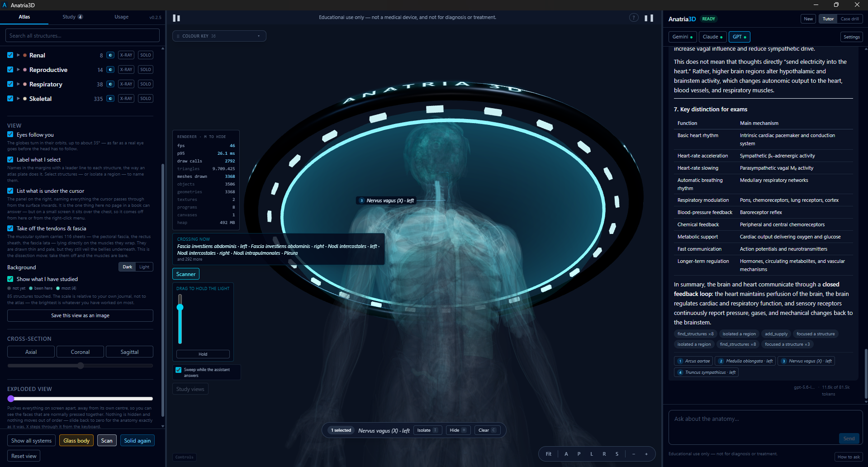Uncheck the Renal system checkbox
Screen dimensions: 868x467
point(10,55)
